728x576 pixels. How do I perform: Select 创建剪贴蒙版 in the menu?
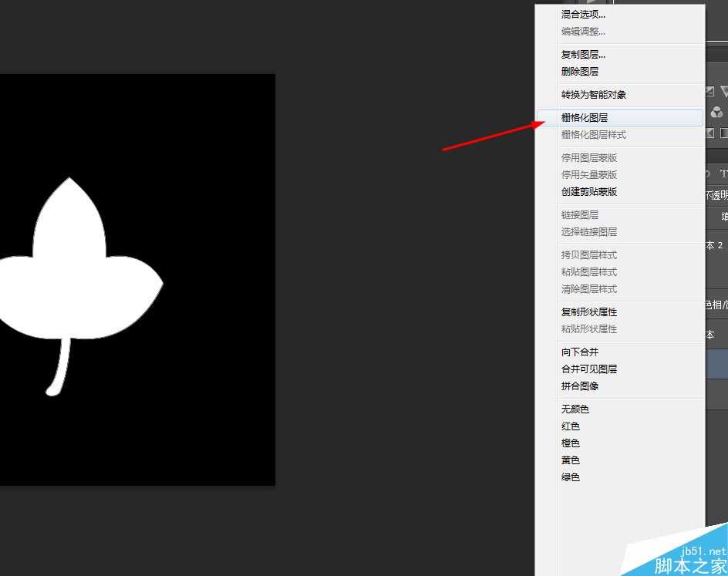tap(589, 192)
